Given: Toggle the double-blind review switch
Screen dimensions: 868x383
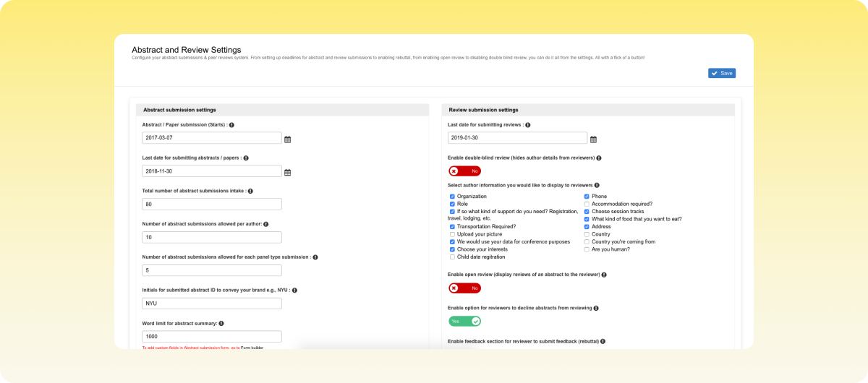Looking at the screenshot, I should (464, 171).
